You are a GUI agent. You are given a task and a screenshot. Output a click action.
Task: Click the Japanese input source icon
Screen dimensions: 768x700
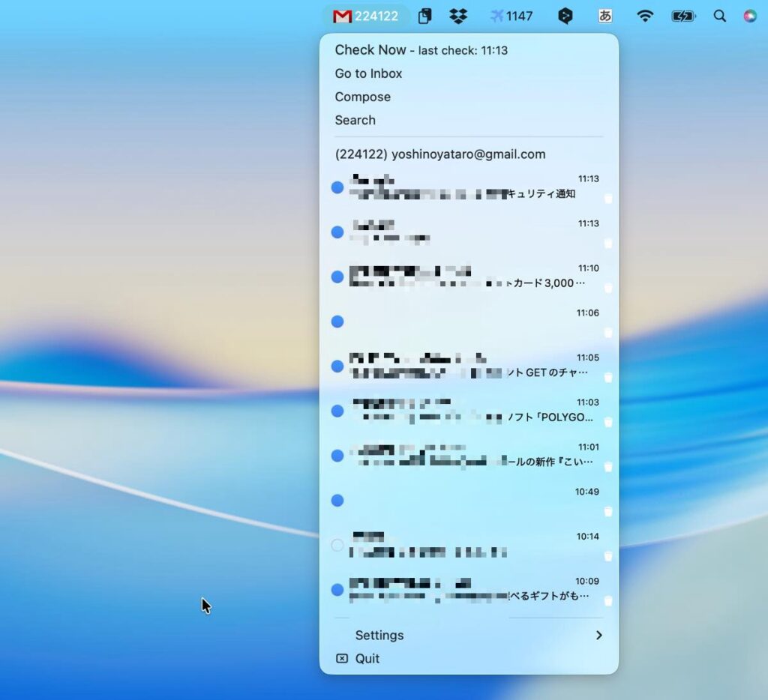pyautogui.click(x=604, y=16)
